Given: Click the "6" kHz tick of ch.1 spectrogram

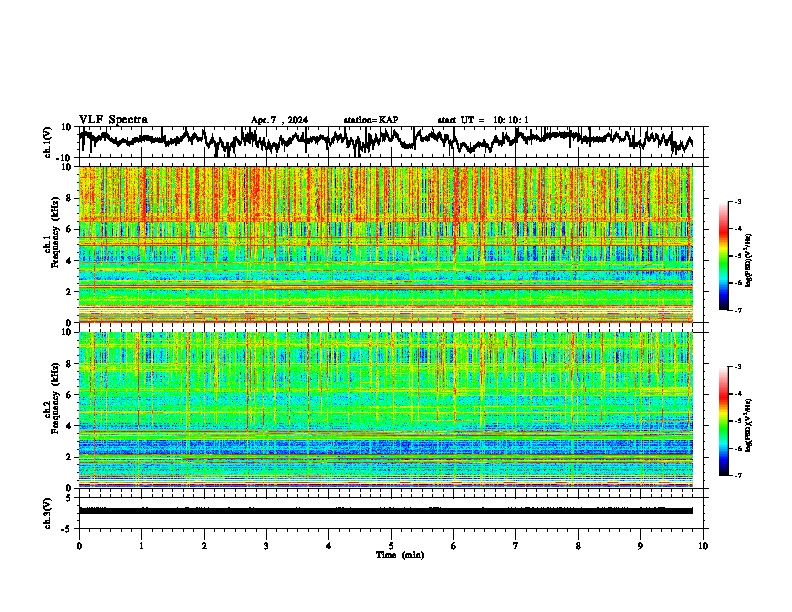Looking at the screenshot, I should (70, 229).
